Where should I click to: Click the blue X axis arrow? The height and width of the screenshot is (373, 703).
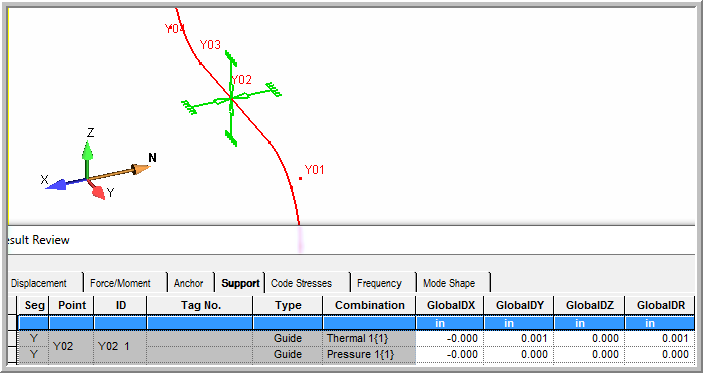click(65, 183)
